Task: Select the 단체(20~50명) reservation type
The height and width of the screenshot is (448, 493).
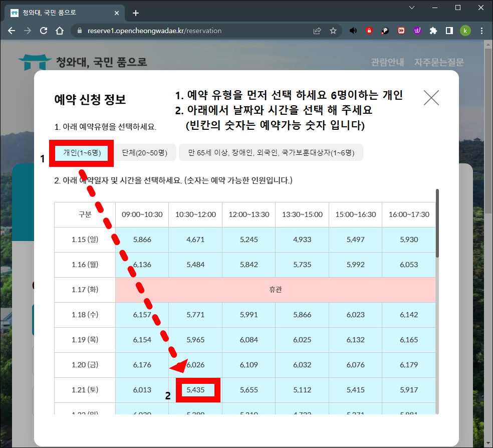Action: point(145,152)
